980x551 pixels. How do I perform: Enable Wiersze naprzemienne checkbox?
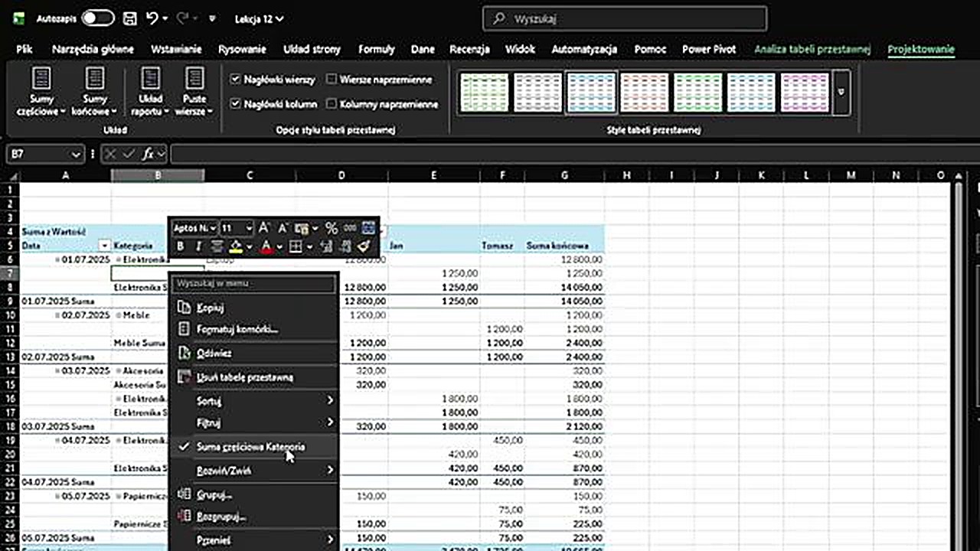click(332, 80)
